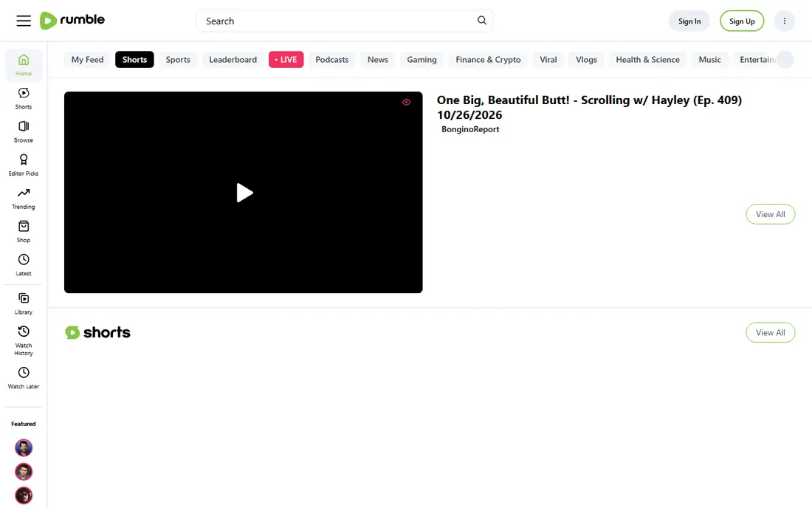The image size is (812, 508).
Task: Open Editor Picks in the sidebar
Action: coord(24,165)
